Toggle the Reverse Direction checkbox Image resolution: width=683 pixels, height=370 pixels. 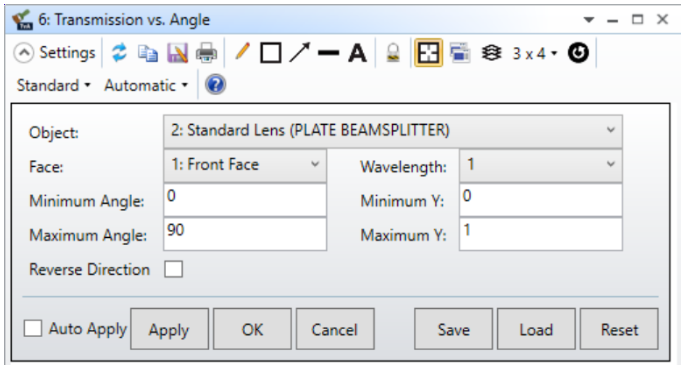click(173, 269)
